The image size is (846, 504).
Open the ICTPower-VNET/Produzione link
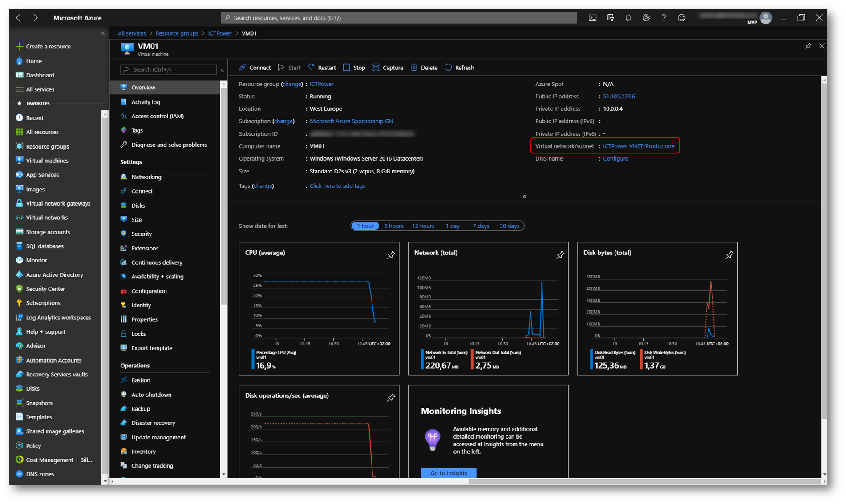[638, 146]
